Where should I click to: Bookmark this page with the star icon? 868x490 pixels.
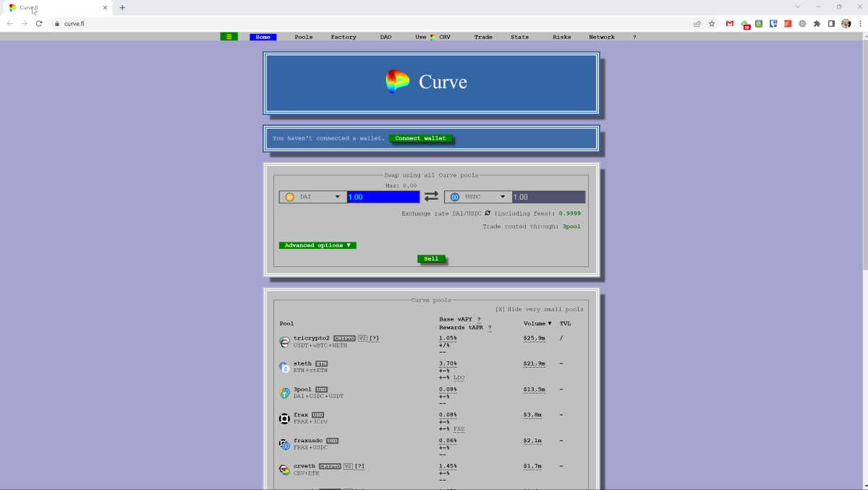pyautogui.click(x=712, y=23)
